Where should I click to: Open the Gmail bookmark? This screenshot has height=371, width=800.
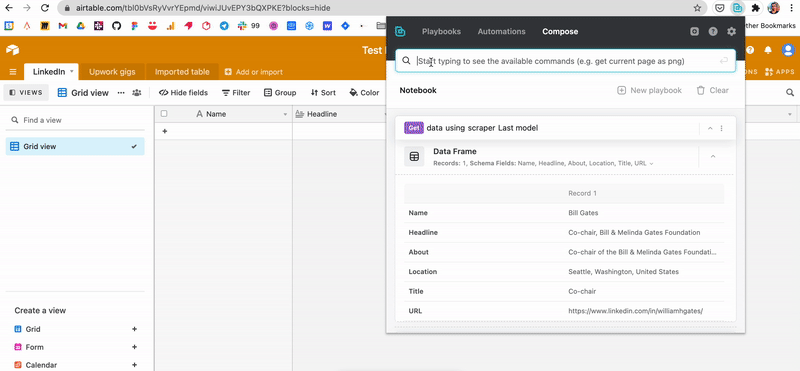point(63,26)
